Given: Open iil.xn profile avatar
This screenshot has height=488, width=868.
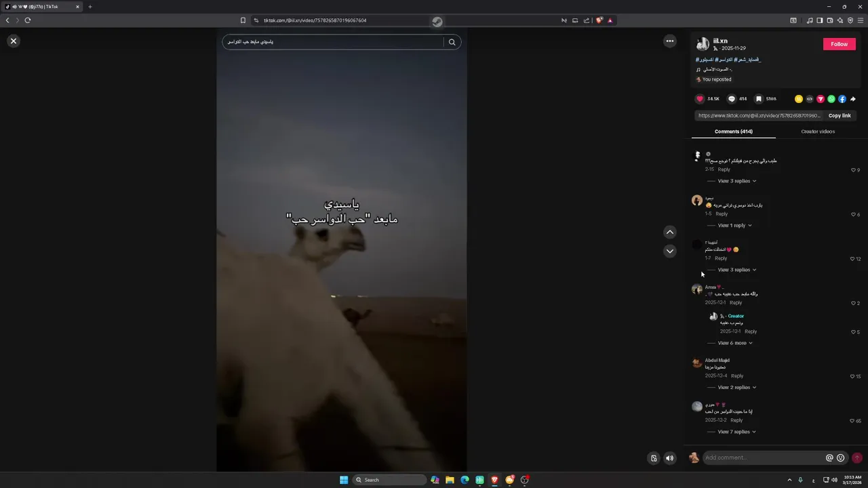Looking at the screenshot, I should [x=703, y=44].
